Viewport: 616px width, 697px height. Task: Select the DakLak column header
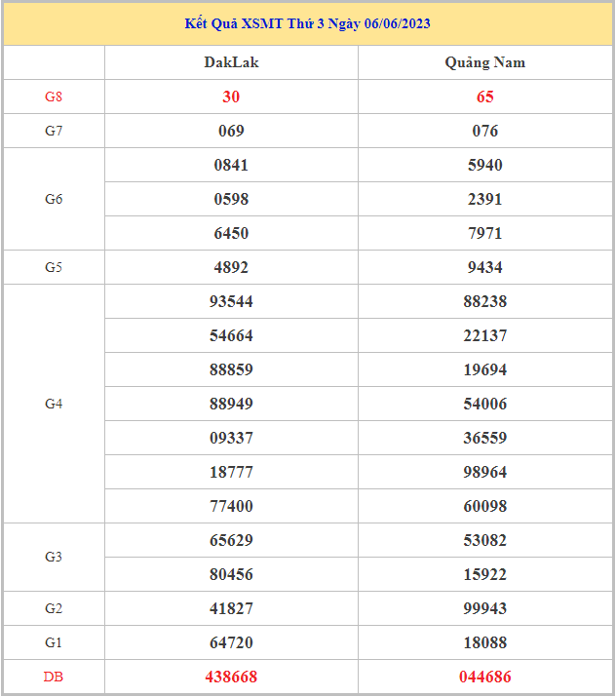231,62
